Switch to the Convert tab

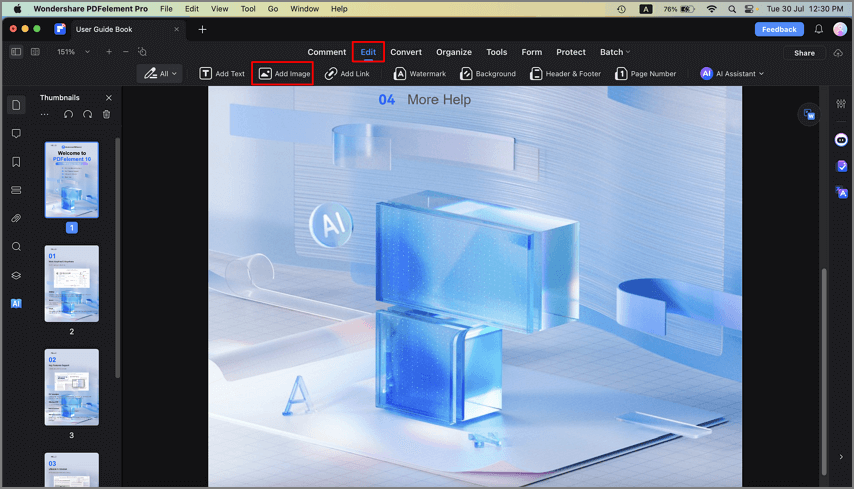pos(406,52)
